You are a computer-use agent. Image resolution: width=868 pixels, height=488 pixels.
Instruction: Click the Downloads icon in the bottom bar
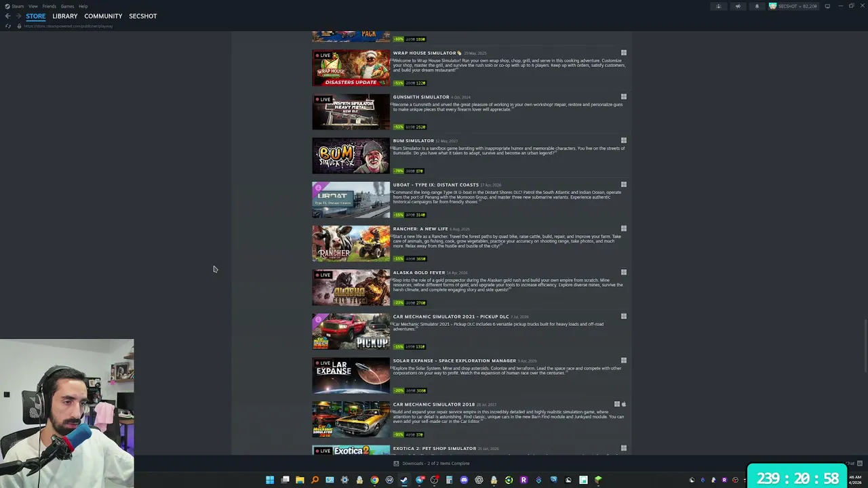(x=396, y=464)
